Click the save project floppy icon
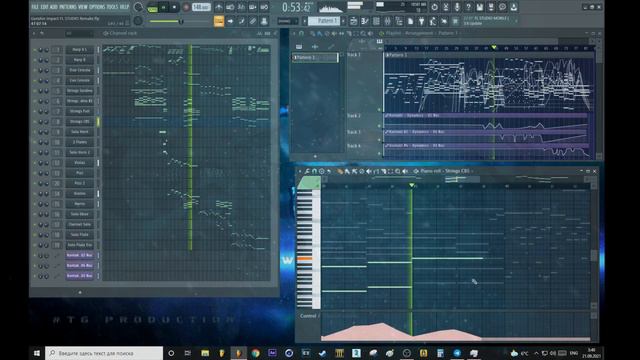Viewport: 640px width, 360px height. (480, 7)
